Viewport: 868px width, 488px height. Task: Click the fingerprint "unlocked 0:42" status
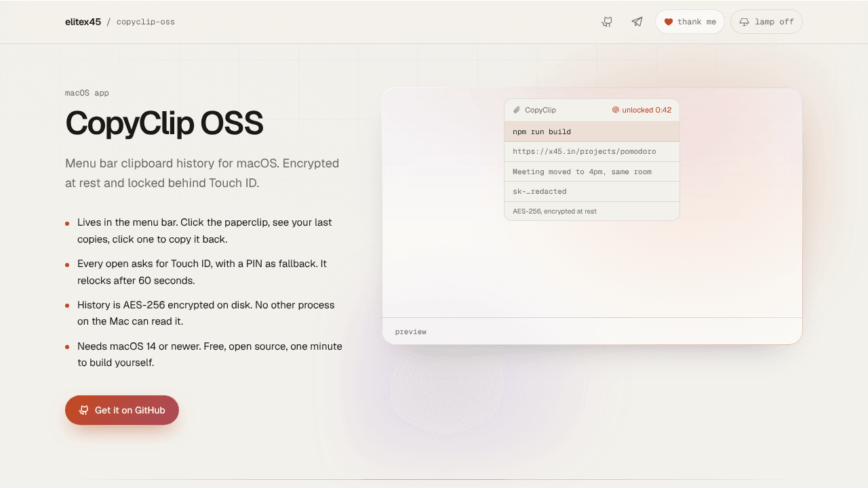click(642, 110)
